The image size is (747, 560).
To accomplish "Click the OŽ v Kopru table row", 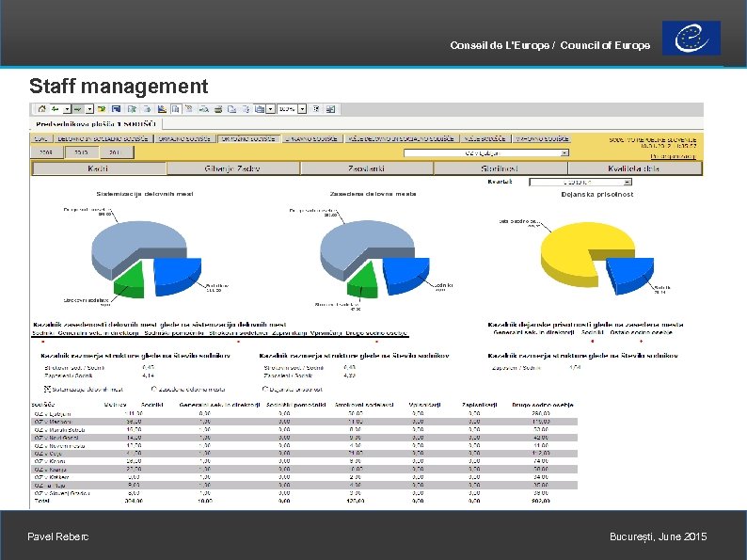I will (x=305, y=461).
